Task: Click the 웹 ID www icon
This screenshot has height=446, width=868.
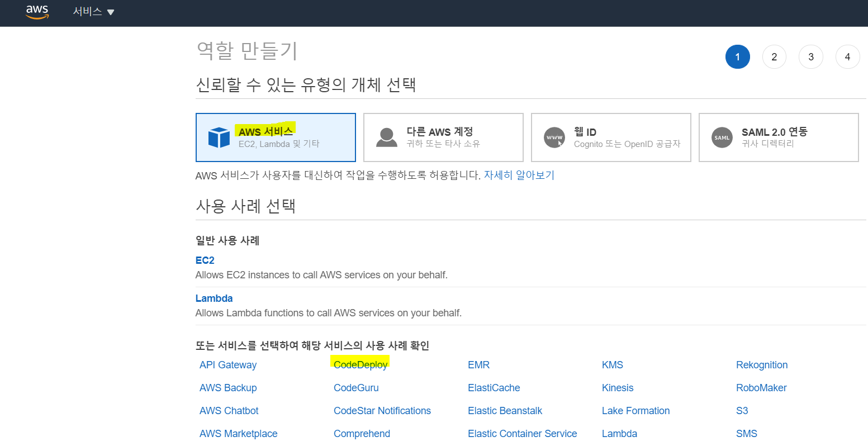Action: pyautogui.click(x=554, y=137)
